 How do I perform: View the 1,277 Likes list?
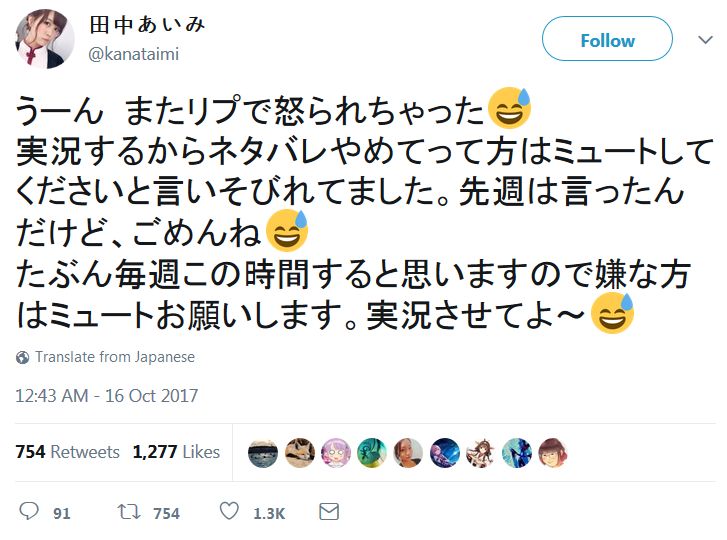(x=176, y=452)
